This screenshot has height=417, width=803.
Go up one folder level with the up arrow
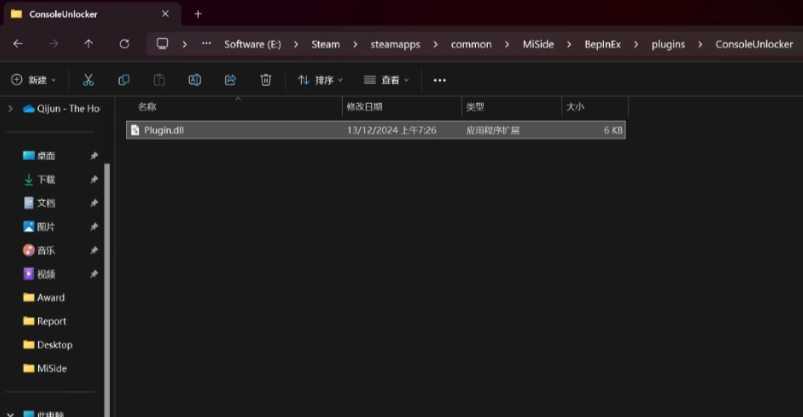tap(89, 44)
